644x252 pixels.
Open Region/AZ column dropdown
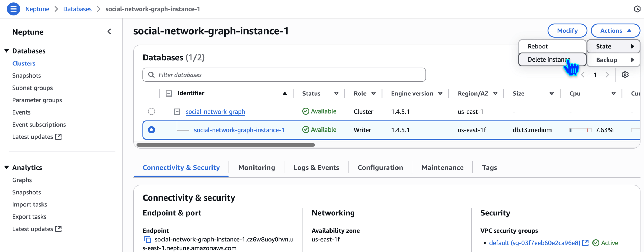[495, 93]
